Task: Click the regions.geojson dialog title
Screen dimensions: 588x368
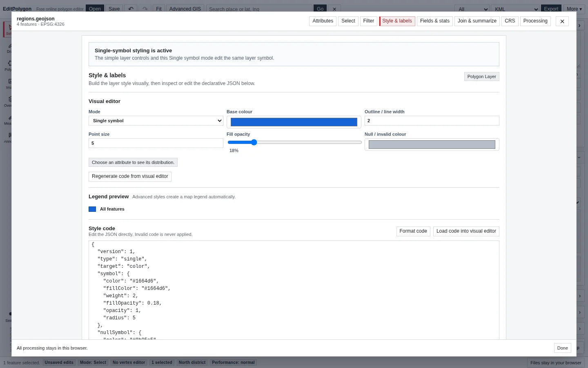Action: tap(36, 19)
